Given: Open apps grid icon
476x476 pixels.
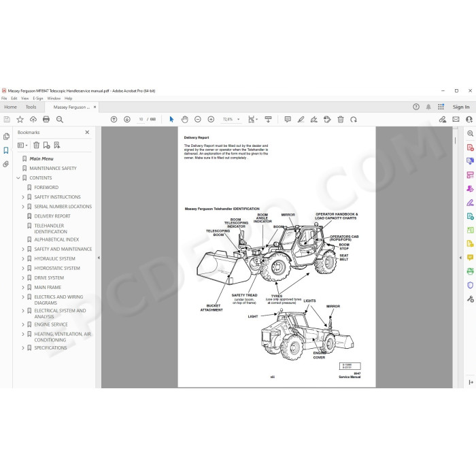Looking at the screenshot, I should (441, 107).
